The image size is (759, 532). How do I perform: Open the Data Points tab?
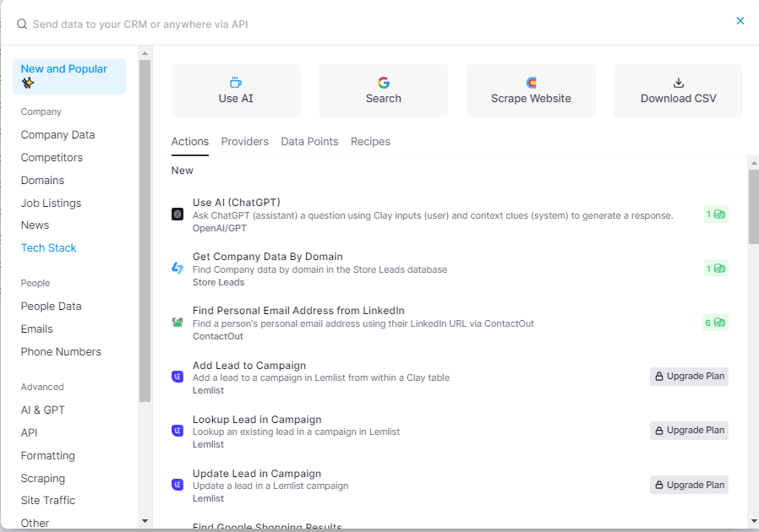309,142
